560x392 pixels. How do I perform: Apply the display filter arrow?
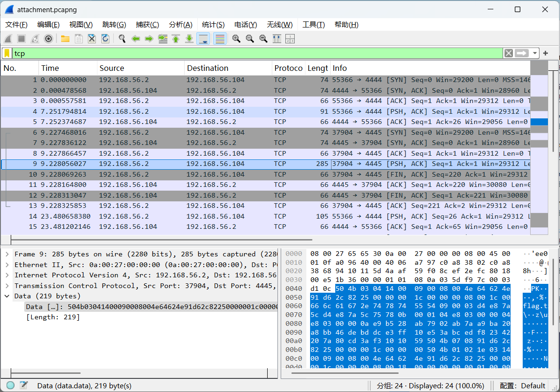(x=522, y=53)
